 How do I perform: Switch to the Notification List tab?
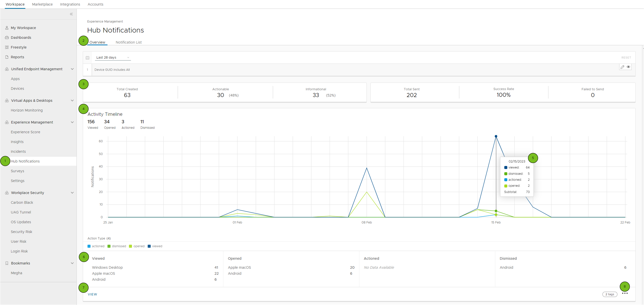pos(129,42)
